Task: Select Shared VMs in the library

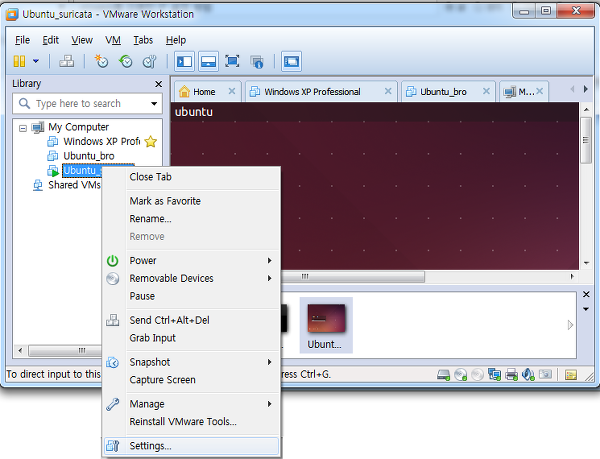Action: (x=67, y=185)
